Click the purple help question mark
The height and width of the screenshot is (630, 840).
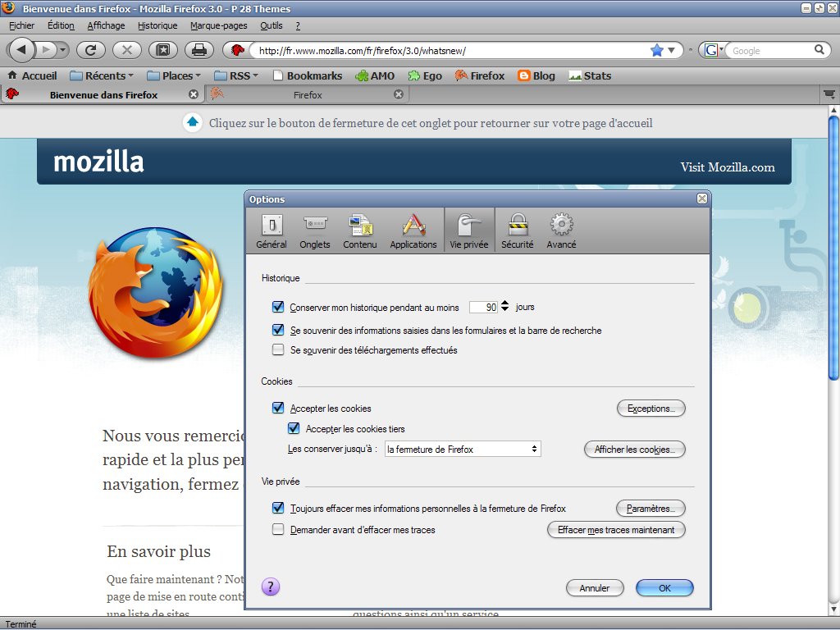click(x=271, y=587)
